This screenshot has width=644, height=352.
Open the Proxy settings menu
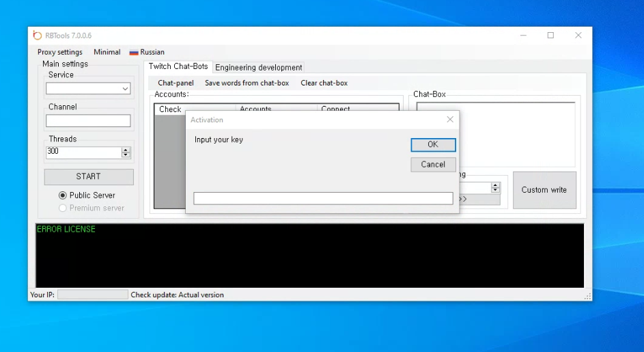[x=59, y=52]
